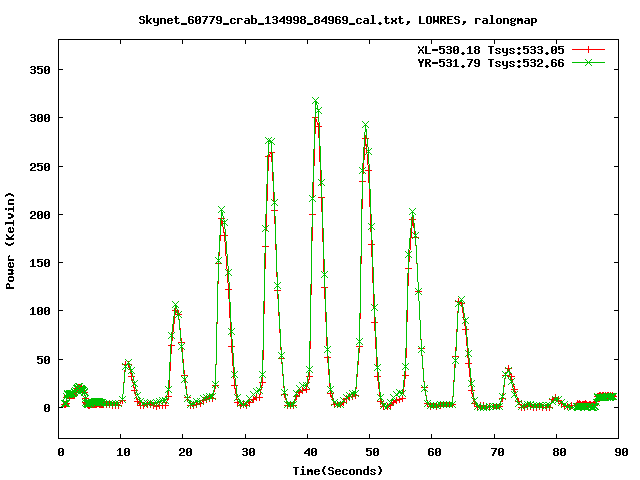Click the x-axis tick label 10
The height and width of the screenshot is (480, 640).
123,452
